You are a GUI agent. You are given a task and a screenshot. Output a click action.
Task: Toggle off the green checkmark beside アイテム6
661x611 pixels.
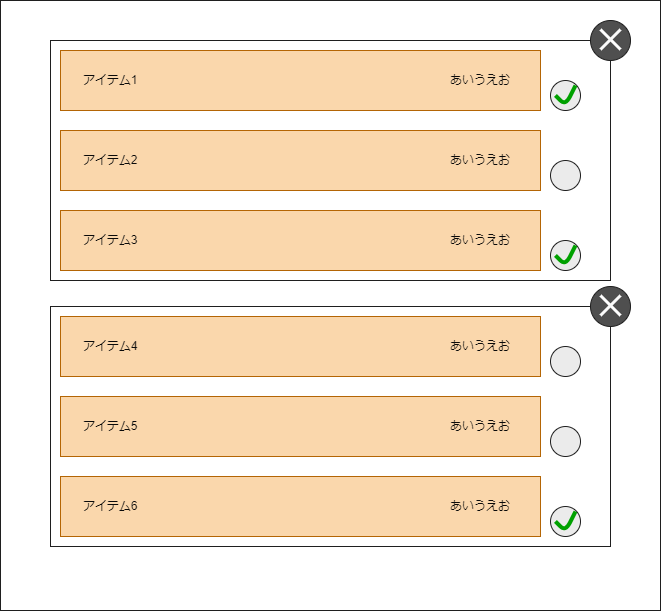coord(565,522)
